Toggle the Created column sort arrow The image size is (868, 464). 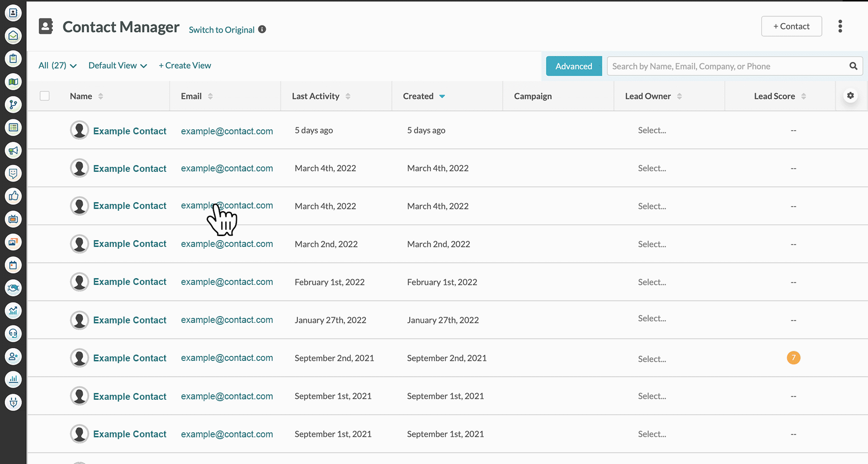pyautogui.click(x=442, y=96)
